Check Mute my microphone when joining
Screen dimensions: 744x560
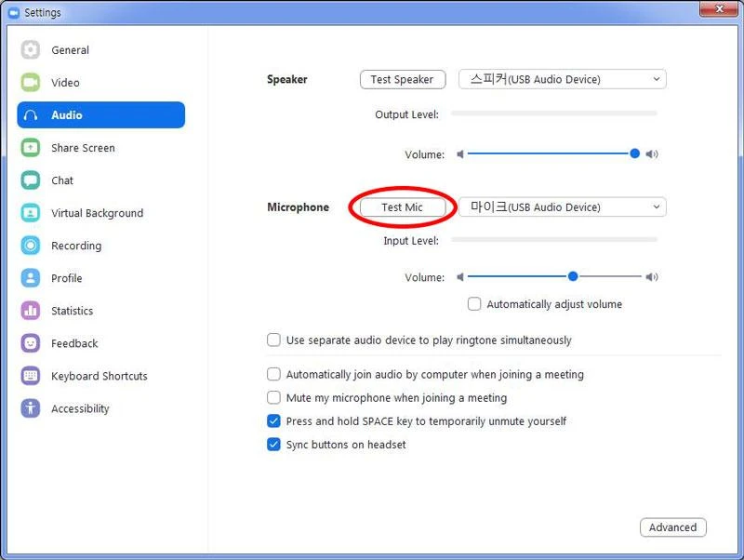(273, 398)
